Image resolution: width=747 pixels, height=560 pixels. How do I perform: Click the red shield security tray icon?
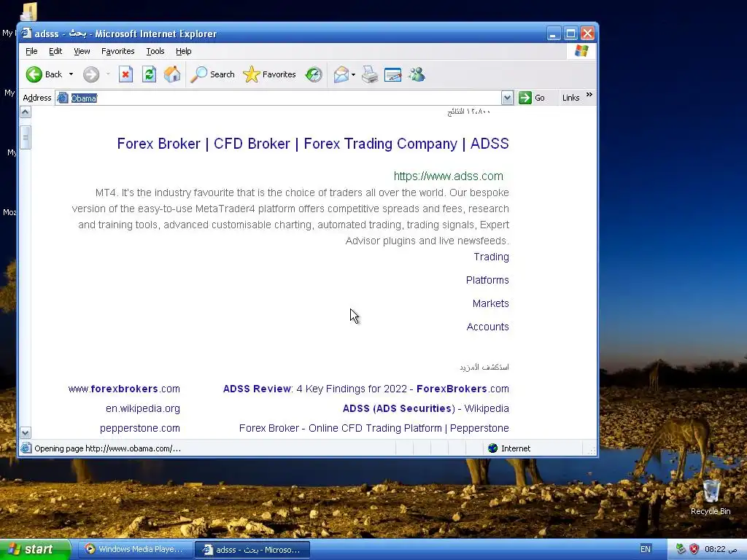click(694, 549)
